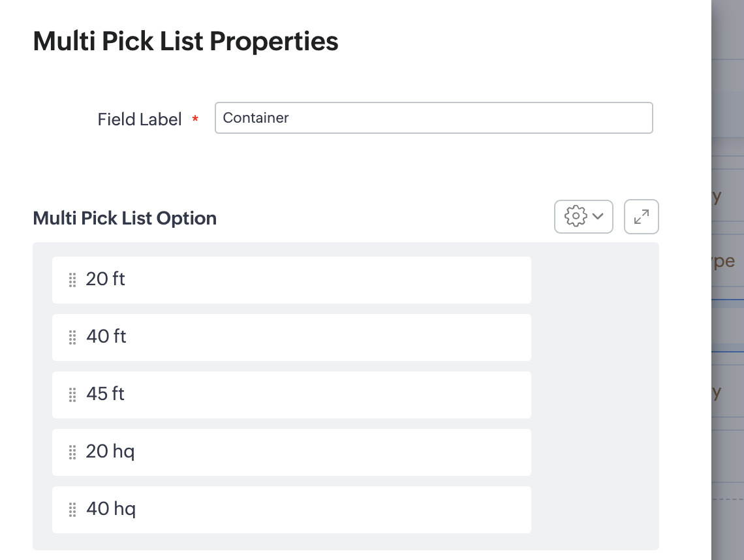Grab the drag handle for 40 hq

[72, 510]
